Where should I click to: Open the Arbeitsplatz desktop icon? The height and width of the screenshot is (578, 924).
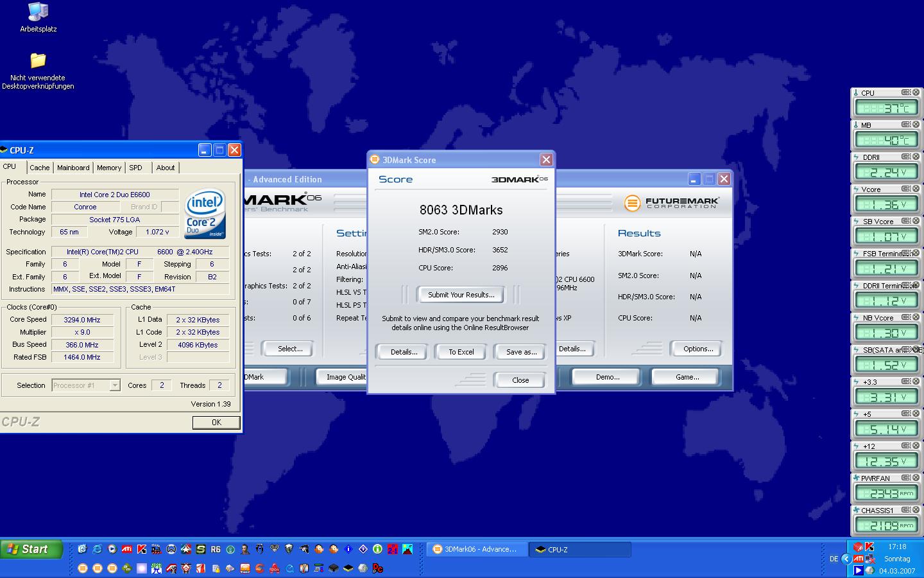[x=38, y=18]
